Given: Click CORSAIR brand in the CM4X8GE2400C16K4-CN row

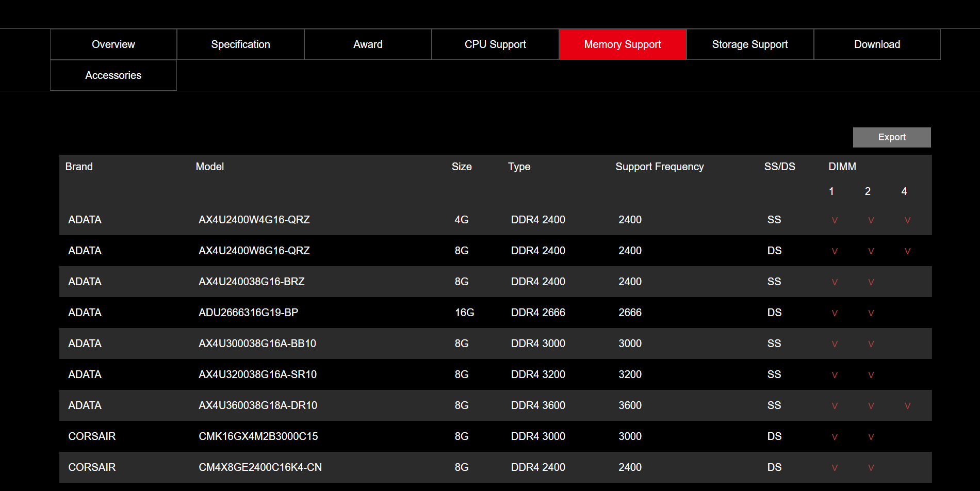Looking at the screenshot, I should tap(92, 467).
